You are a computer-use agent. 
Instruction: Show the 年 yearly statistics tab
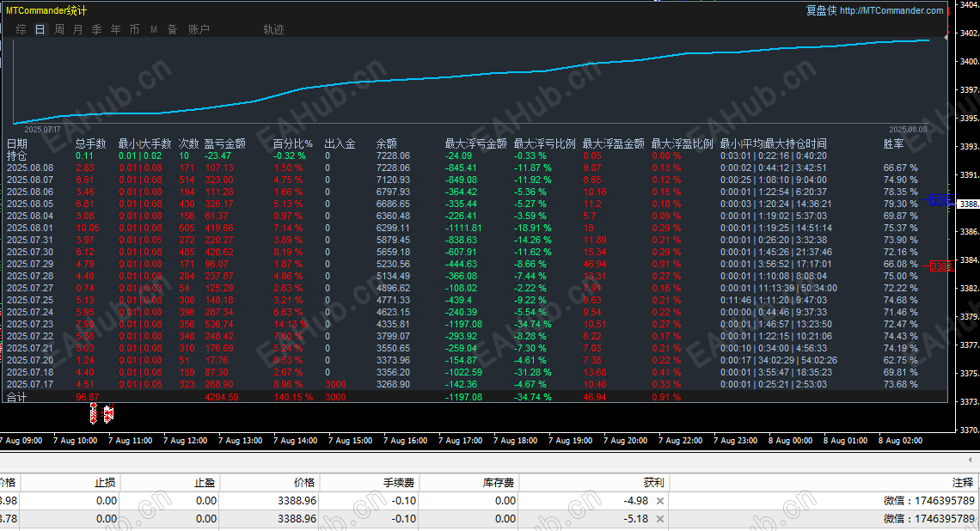point(116,29)
